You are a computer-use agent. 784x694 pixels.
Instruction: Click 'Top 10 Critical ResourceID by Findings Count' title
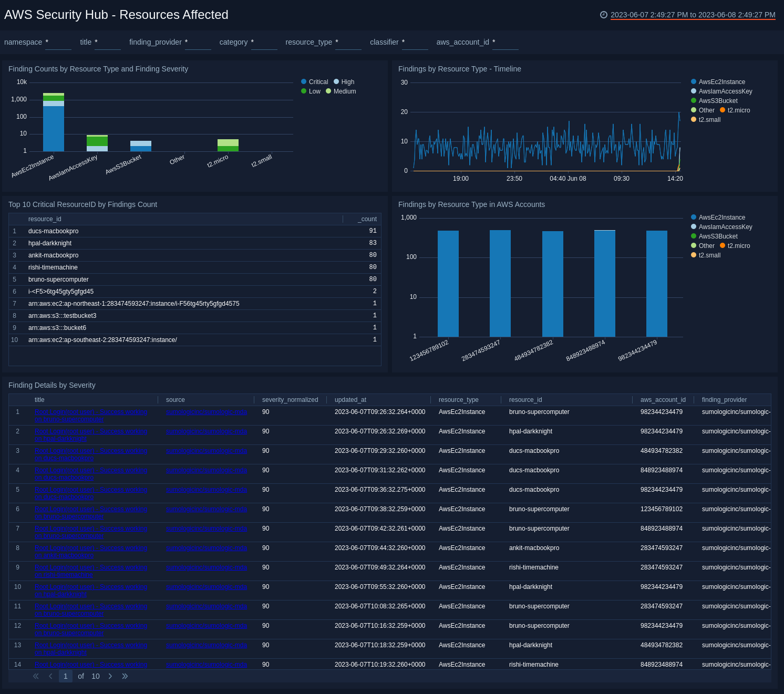(x=82, y=204)
